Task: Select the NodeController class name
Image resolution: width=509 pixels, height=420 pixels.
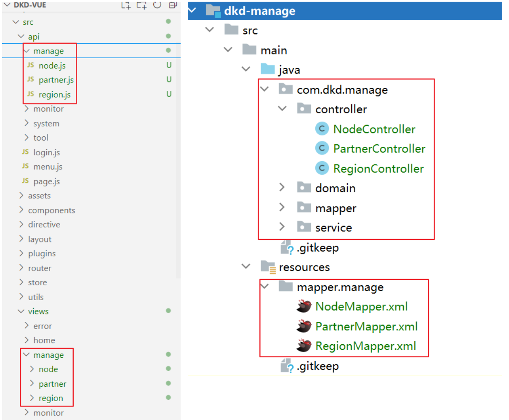Action: coord(374,129)
